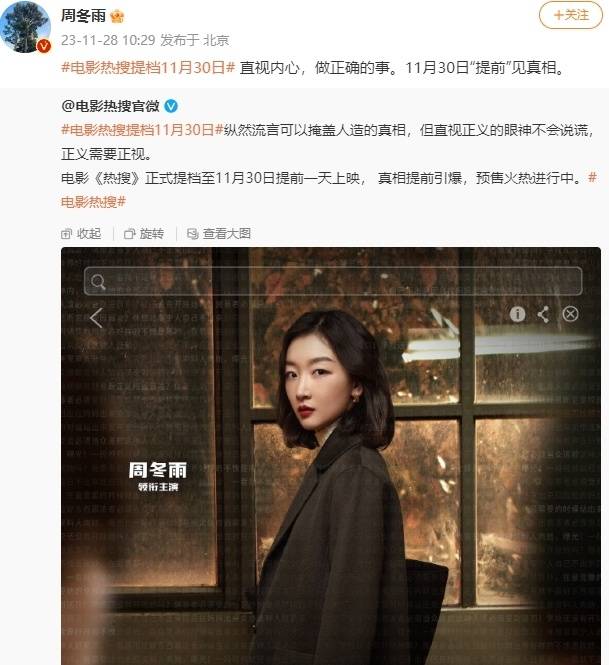
Task: Open the 周冬雨 username link
Action: point(84,16)
